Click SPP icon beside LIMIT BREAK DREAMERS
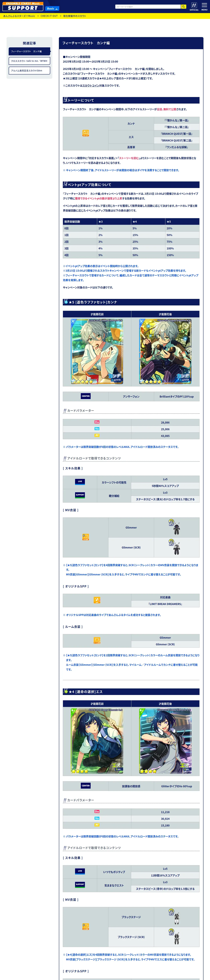The height and width of the screenshot is (980, 210). tap(97, 600)
